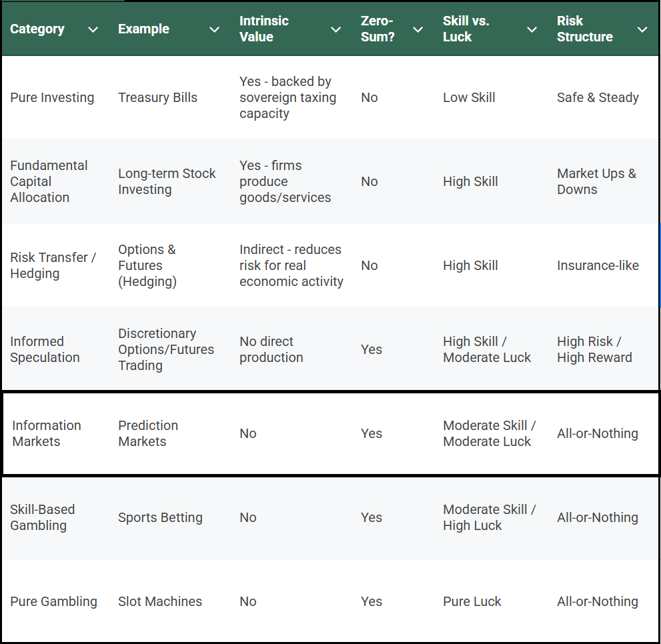Screen dimensions: 661x644
Task: Select the 'No direct production' cell
Action: coord(271,349)
